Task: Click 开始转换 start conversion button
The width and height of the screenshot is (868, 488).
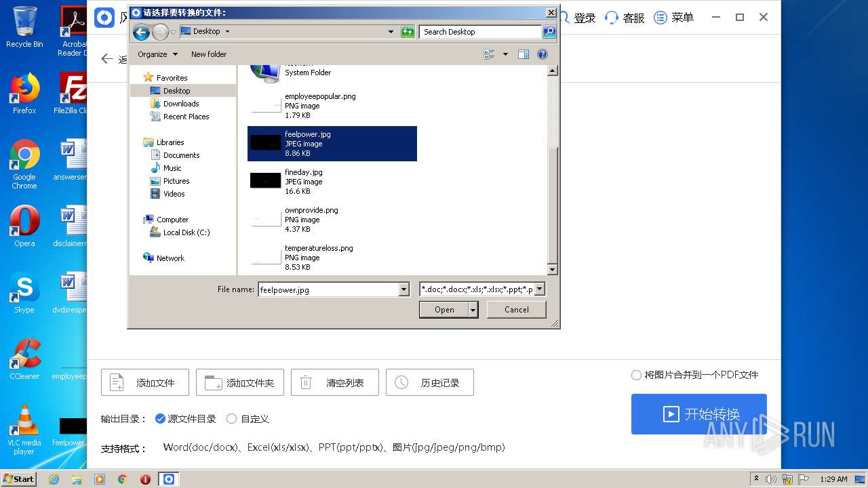Action: point(699,414)
